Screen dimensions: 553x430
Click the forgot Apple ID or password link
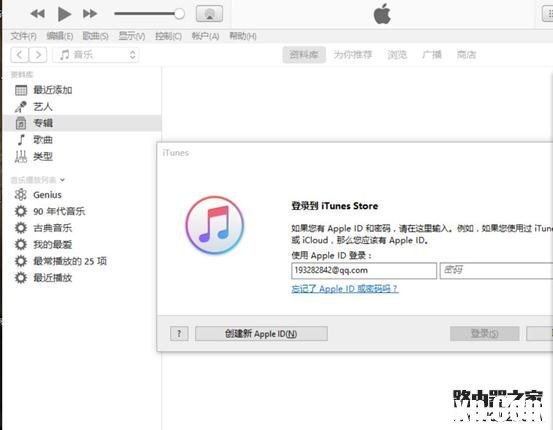tap(345, 289)
